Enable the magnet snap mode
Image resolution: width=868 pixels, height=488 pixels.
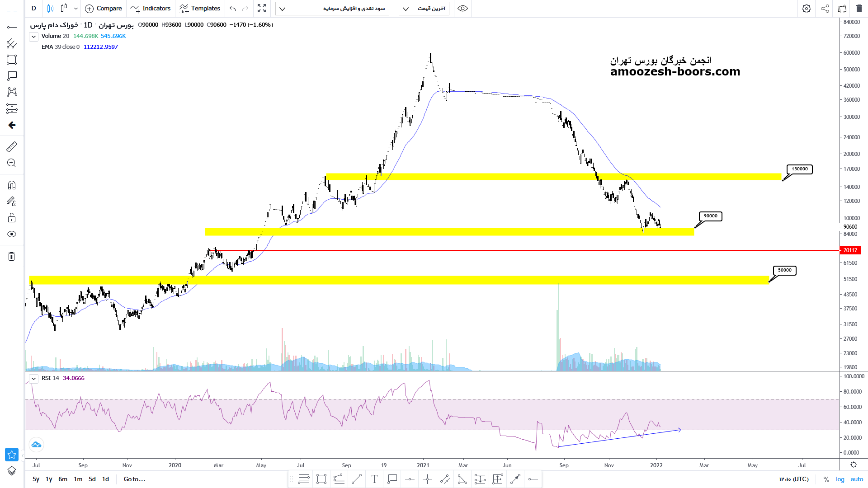point(12,185)
